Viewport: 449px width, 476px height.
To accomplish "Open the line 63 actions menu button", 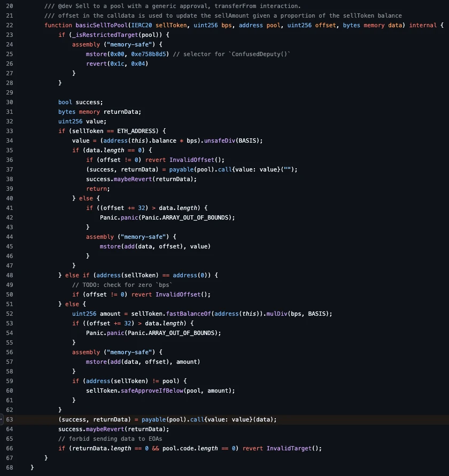I will [2, 419].
